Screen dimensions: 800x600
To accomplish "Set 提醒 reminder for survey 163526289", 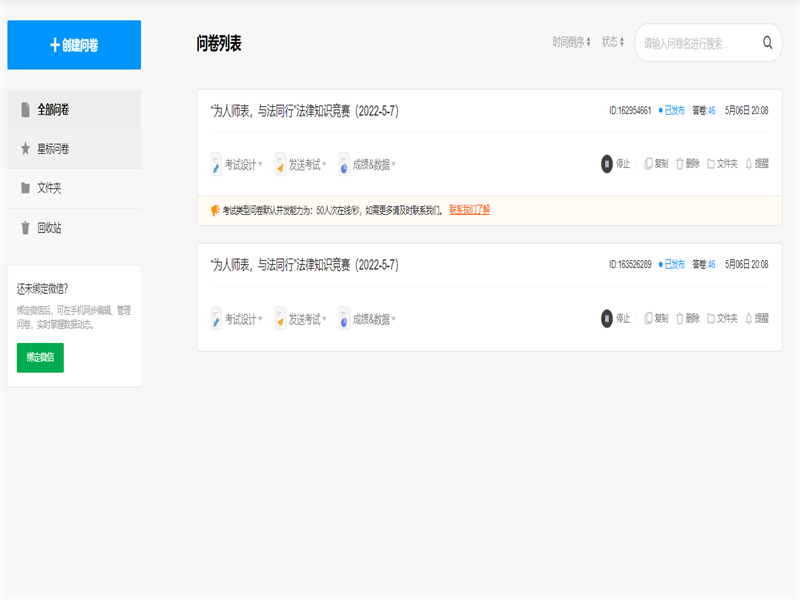I will click(x=757, y=318).
